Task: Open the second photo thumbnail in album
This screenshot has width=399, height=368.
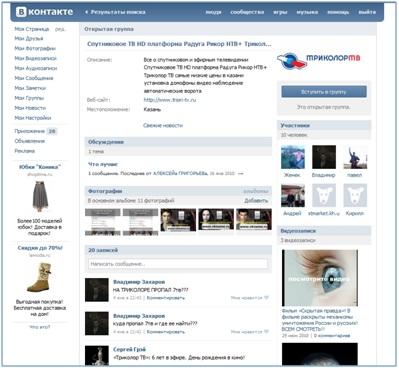Action: (x=140, y=222)
